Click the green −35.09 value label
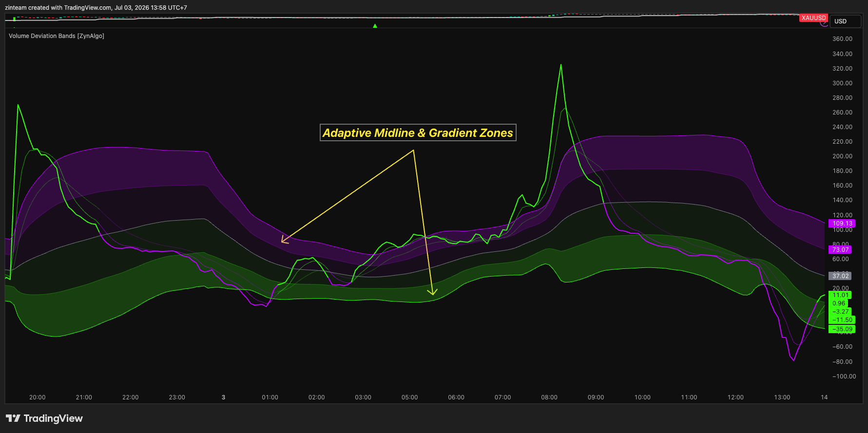The width and height of the screenshot is (868, 433). click(x=842, y=329)
